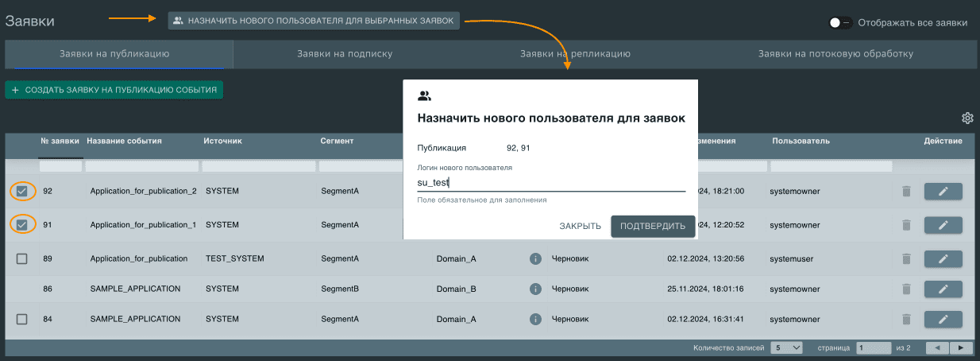
Task: Click 'Application_for_publication_2' cell
Action: click(x=143, y=192)
